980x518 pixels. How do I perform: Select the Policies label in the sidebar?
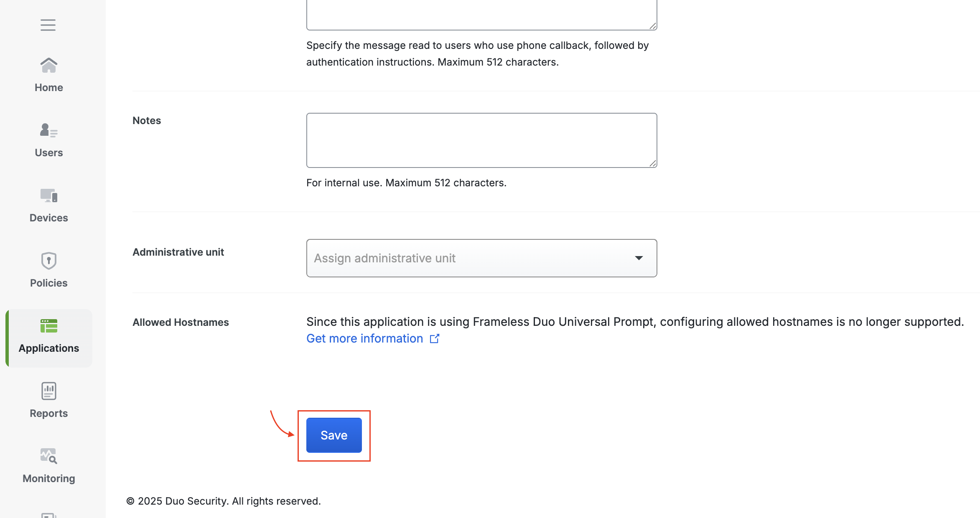click(x=49, y=283)
